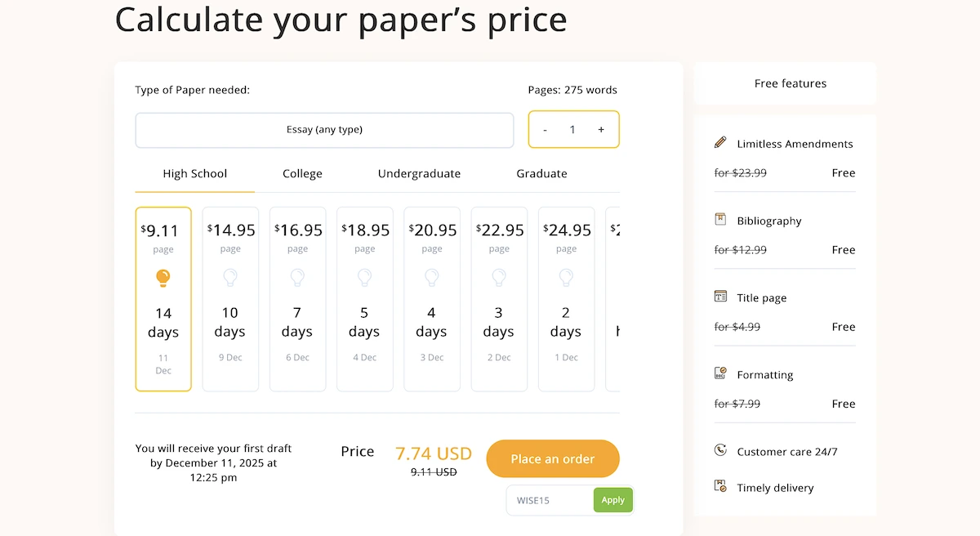Click the orange lightbulb in 14 days card
Viewport: 980px width, 536px height.
coord(163,279)
